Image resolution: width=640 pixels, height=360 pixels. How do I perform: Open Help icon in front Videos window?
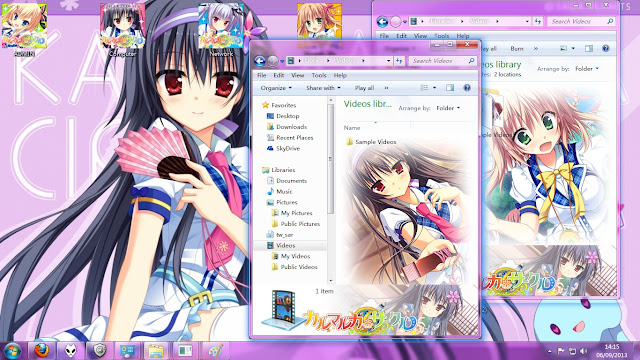click(467, 88)
